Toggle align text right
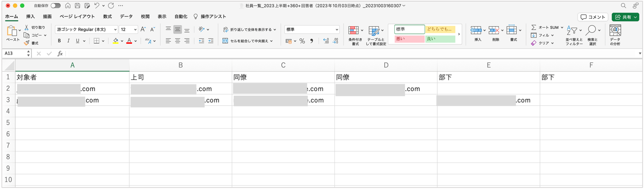 [187, 41]
